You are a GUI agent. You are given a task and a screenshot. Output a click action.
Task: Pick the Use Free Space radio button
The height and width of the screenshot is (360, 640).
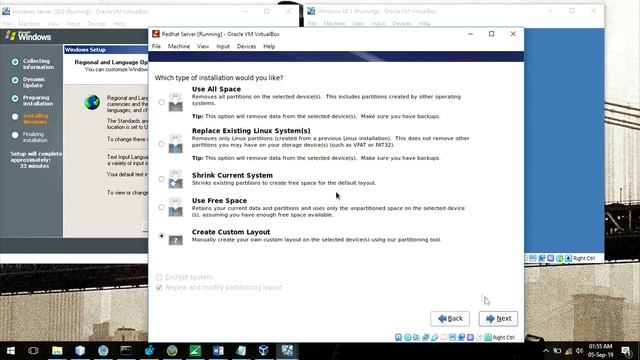click(162, 207)
